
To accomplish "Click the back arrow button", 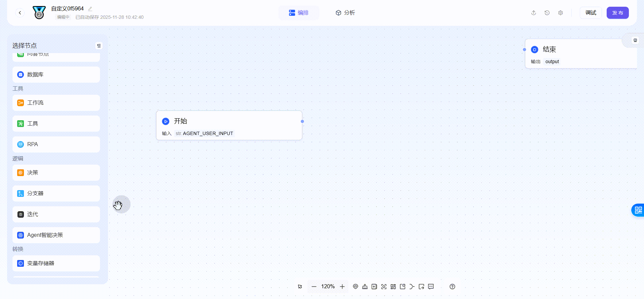I will click(x=20, y=13).
